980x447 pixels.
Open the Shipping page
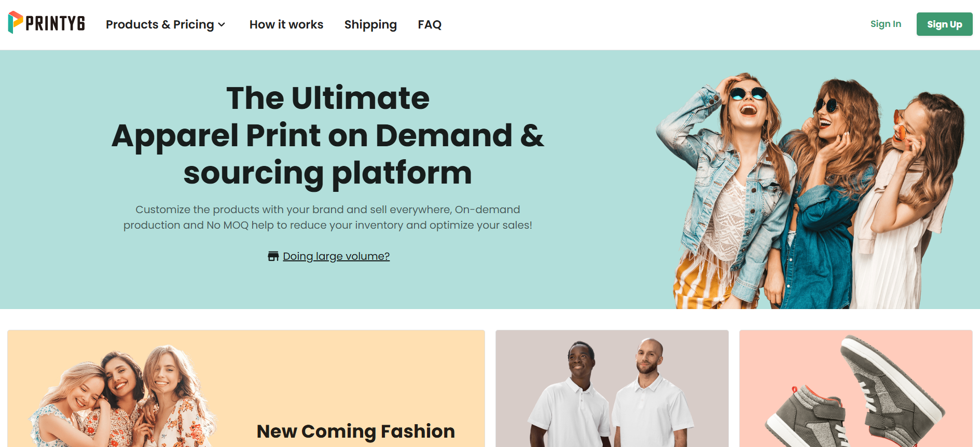click(370, 24)
